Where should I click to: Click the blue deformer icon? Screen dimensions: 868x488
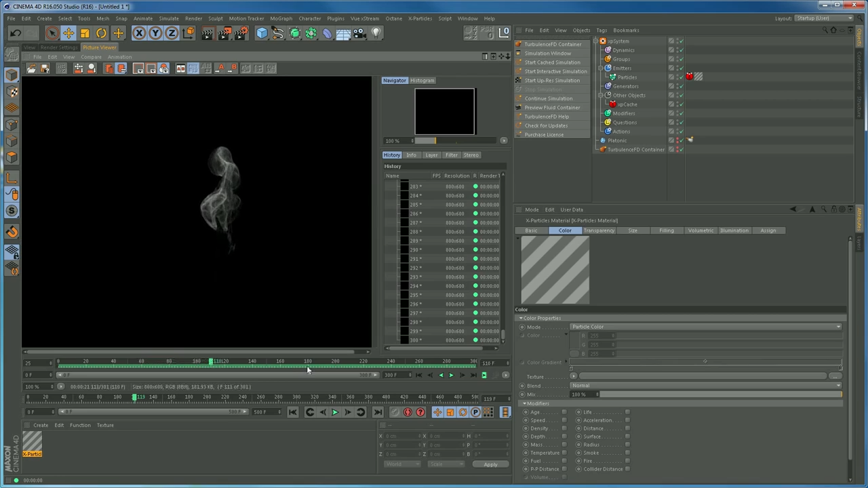[328, 33]
